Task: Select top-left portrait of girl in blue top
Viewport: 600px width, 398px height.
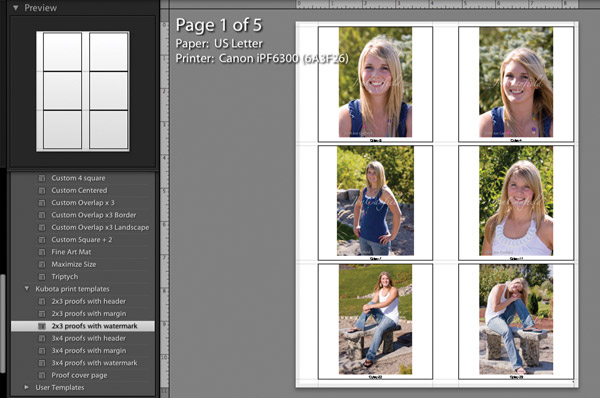Action: click(x=375, y=82)
